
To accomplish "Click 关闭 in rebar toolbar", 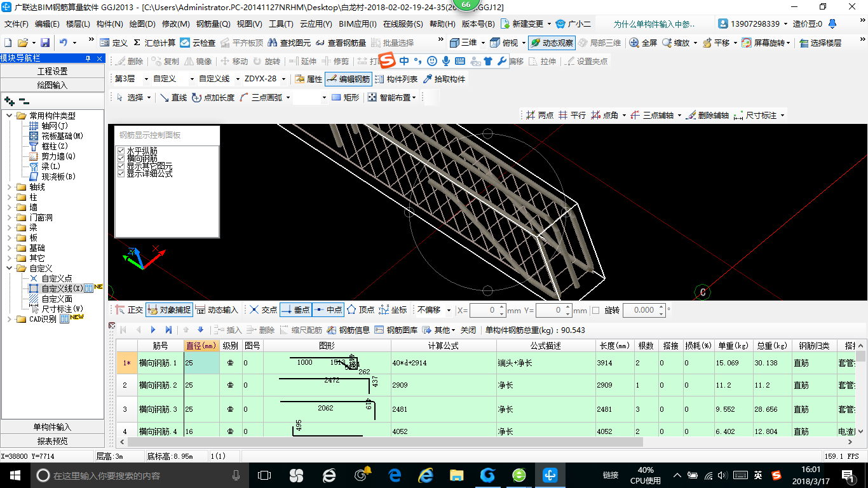I will [468, 330].
